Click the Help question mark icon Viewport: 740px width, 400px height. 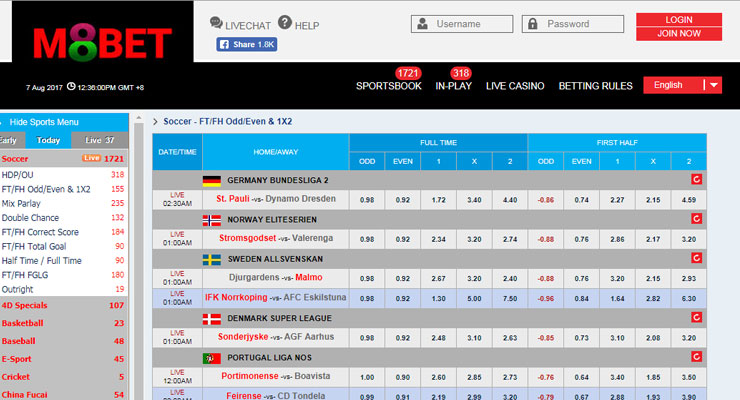(285, 23)
